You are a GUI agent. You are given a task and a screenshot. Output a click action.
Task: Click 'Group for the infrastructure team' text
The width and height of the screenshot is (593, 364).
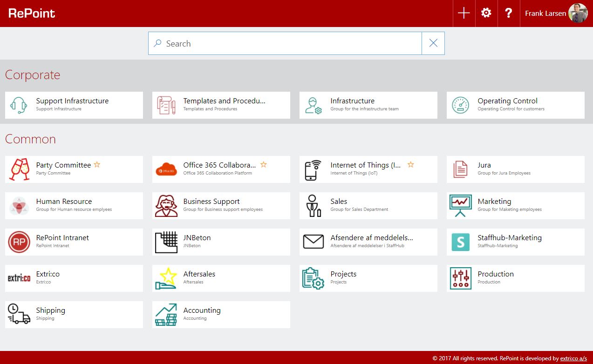[365, 109]
